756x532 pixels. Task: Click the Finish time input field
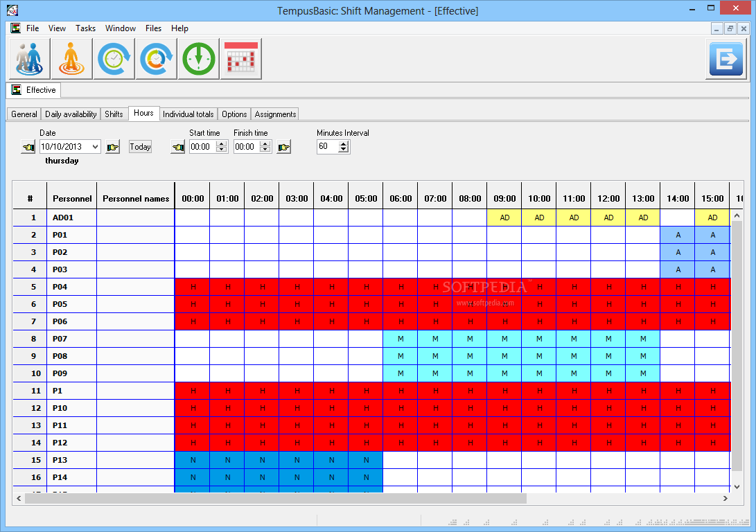point(247,147)
